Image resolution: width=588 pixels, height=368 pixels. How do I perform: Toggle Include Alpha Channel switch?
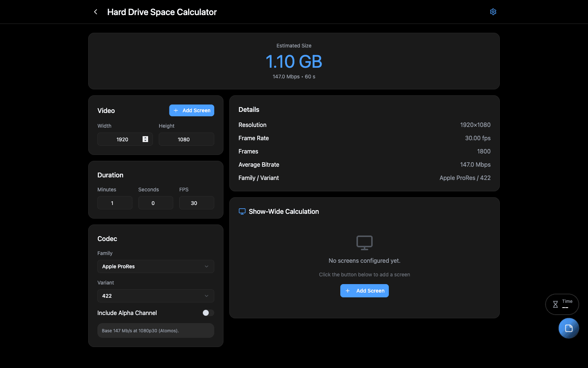[208, 313]
